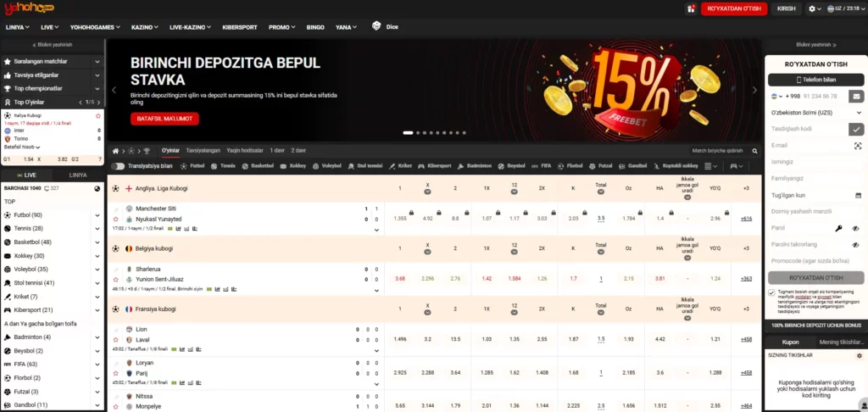Click the home icon in breadcrumb

116,150
